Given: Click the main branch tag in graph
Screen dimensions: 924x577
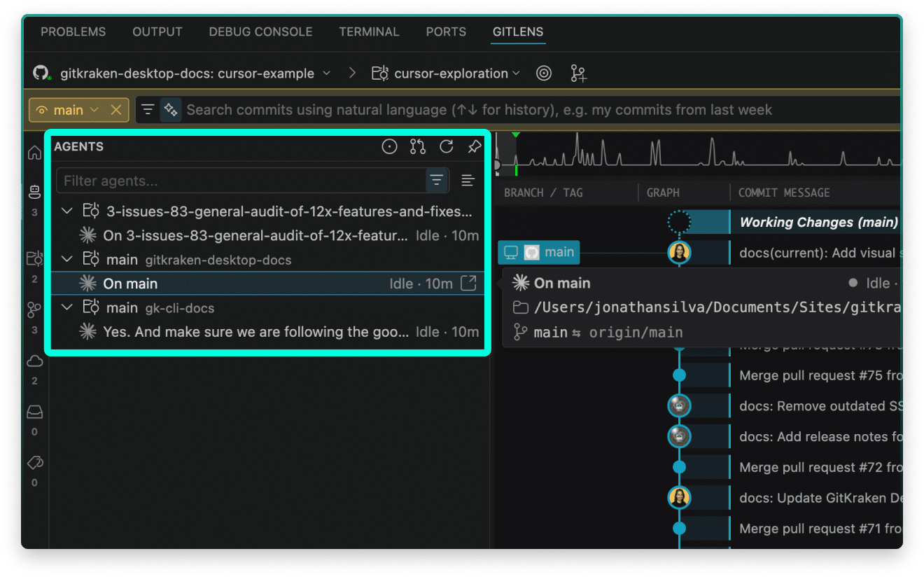Looking at the screenshot, I should point(538,252).
